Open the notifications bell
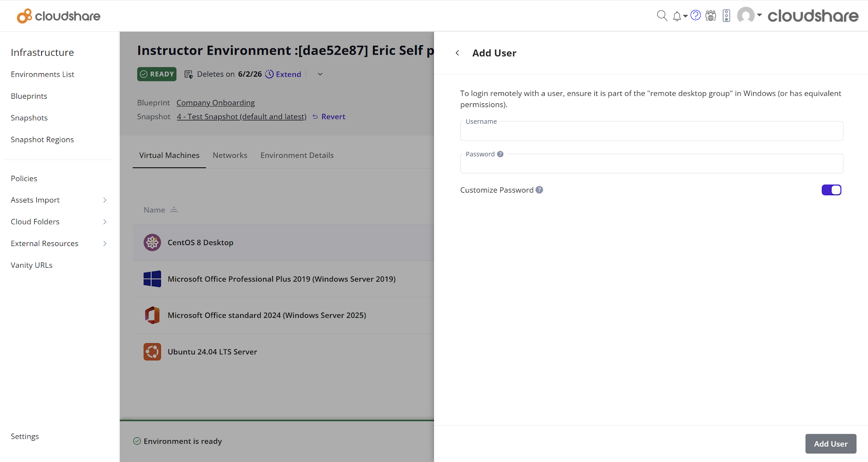The height and width of the screenshot is (462, 868). pos(677,16)
